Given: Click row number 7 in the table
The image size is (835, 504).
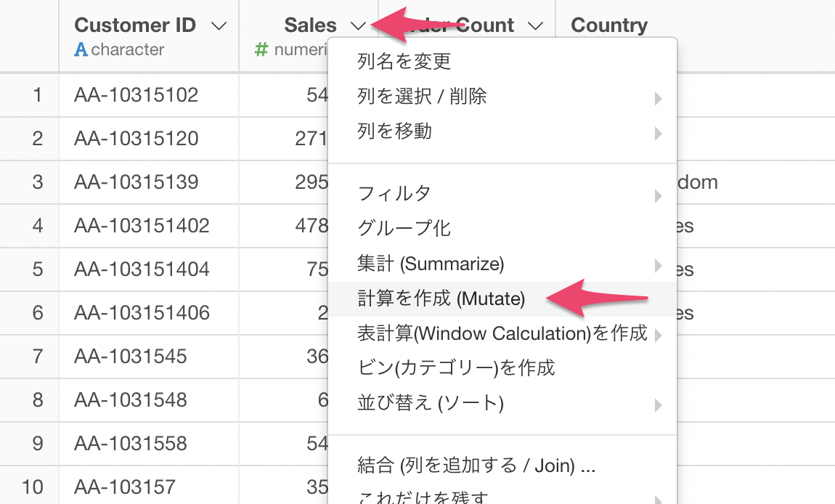Looking at the screenshot, I should [x=38, y=357].
